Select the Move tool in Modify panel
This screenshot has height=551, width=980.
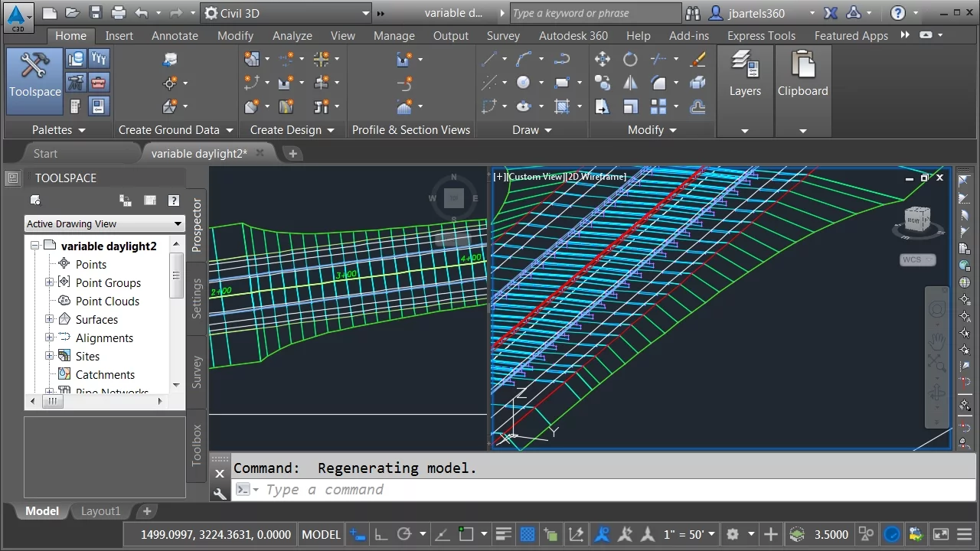point(602,59)
